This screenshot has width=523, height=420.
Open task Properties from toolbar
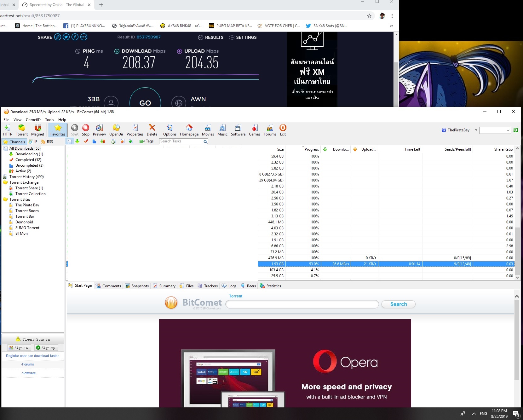click(135, 130)
